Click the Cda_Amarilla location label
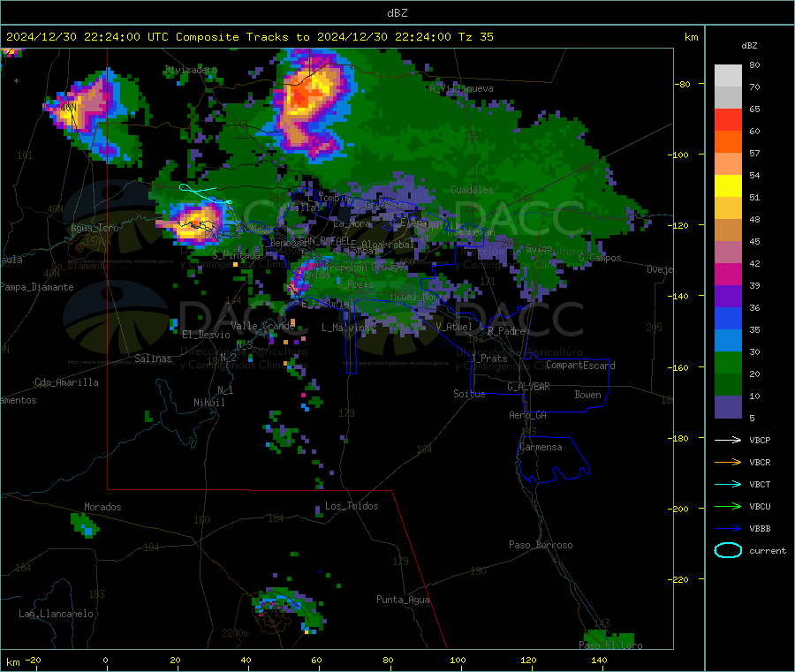The height and width of the screenshot is (672, 795). [66, 382]
